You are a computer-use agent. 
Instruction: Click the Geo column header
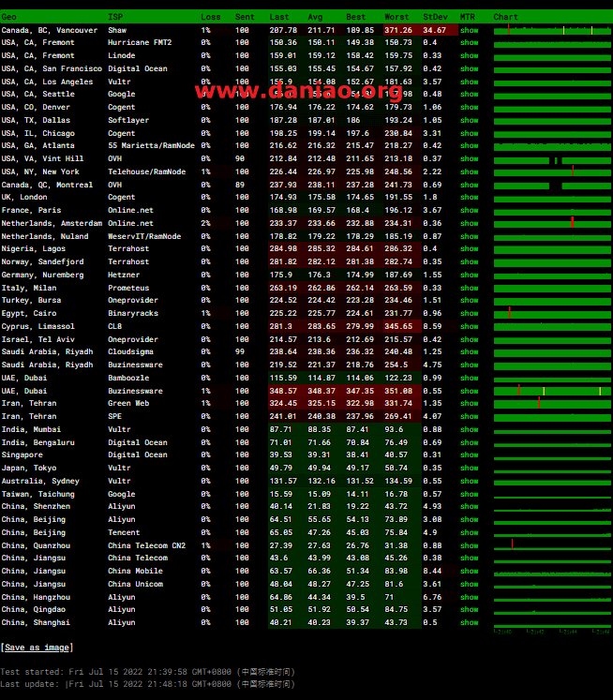(9, 17)
